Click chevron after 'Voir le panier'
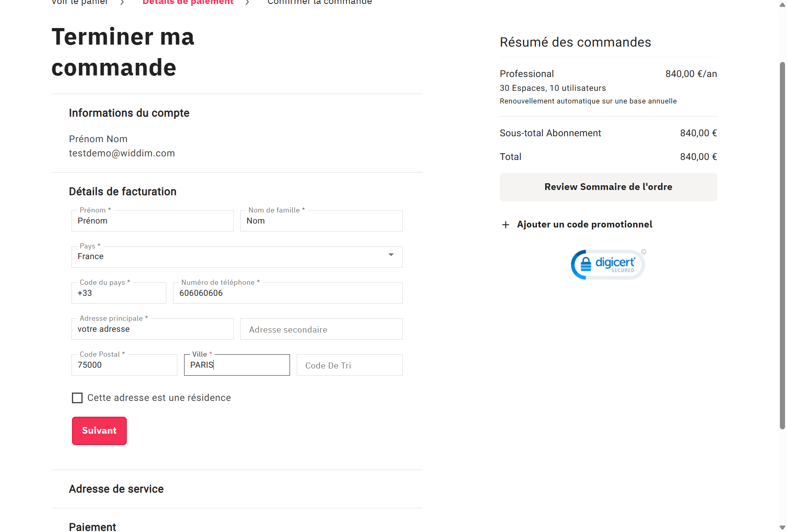 122,2
